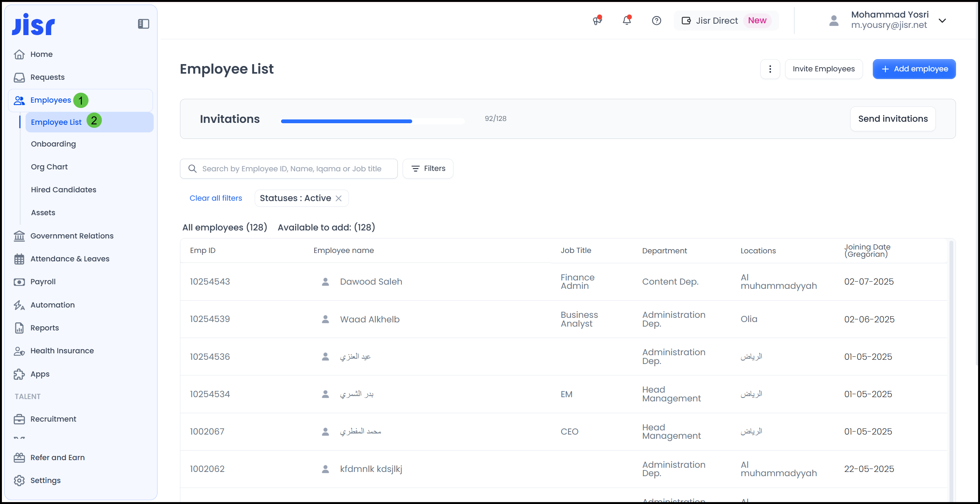Expand the Mohammad Yosri account dropdown
Screen dimensions: 980x504
point(942,21)
